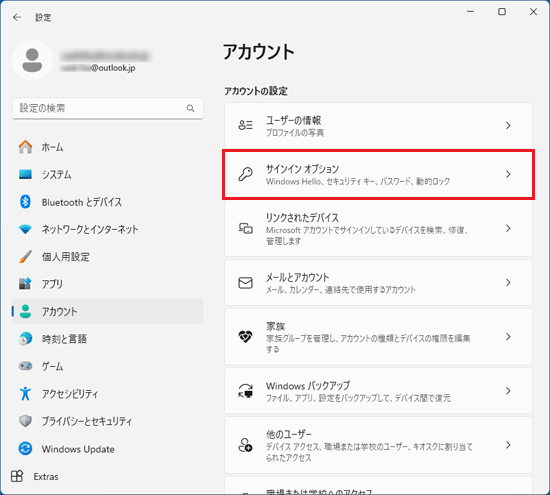The height and width of the screenshot is (495, 550).
Task: Expand リンクされたデバイス chevron
Action: (x=508, y=228)
